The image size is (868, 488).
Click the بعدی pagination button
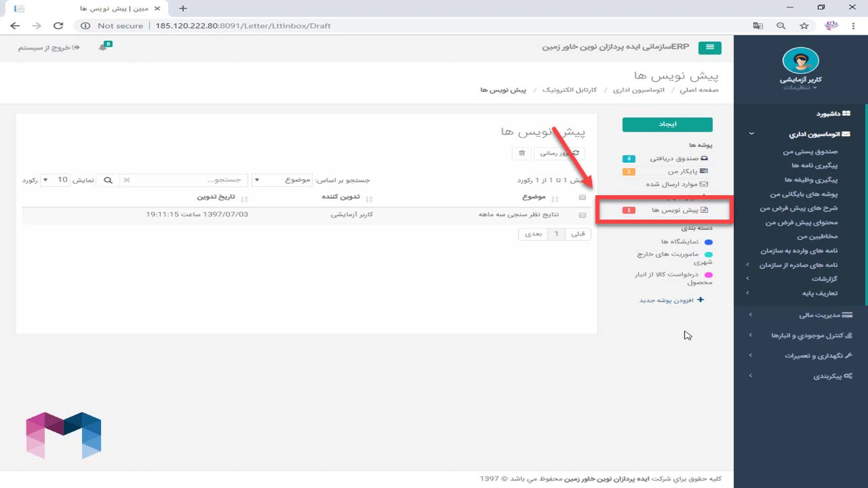coord(534,234)
